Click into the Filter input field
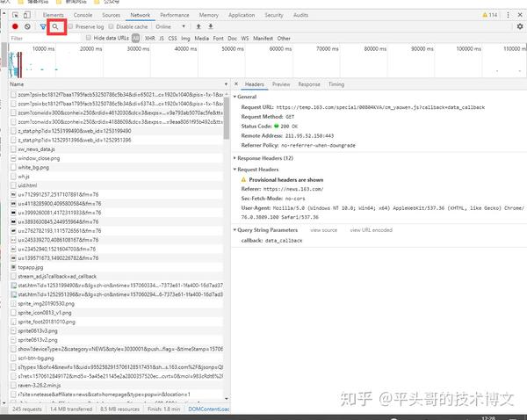The width and height of the screenshot is (527, 420). [x=45, y=39]
